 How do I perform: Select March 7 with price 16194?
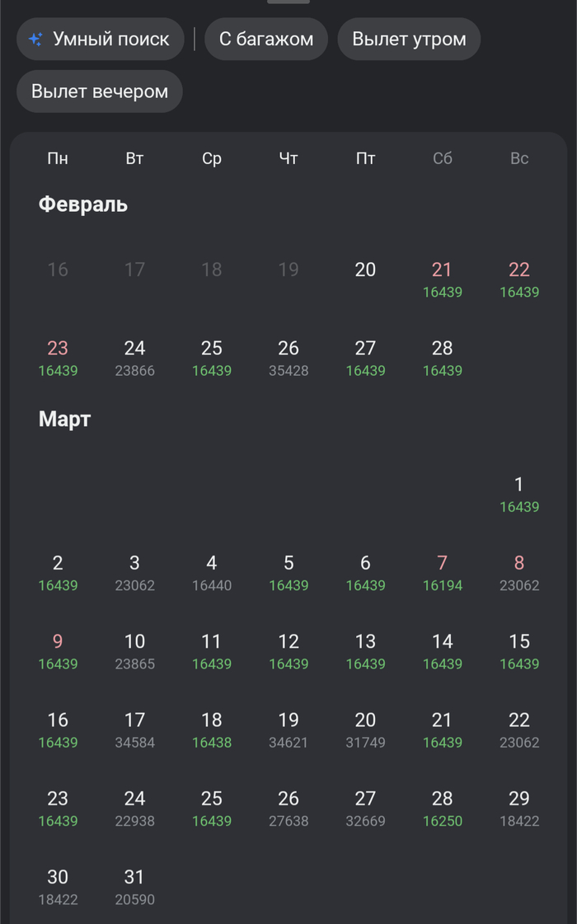tap(442, 573)
